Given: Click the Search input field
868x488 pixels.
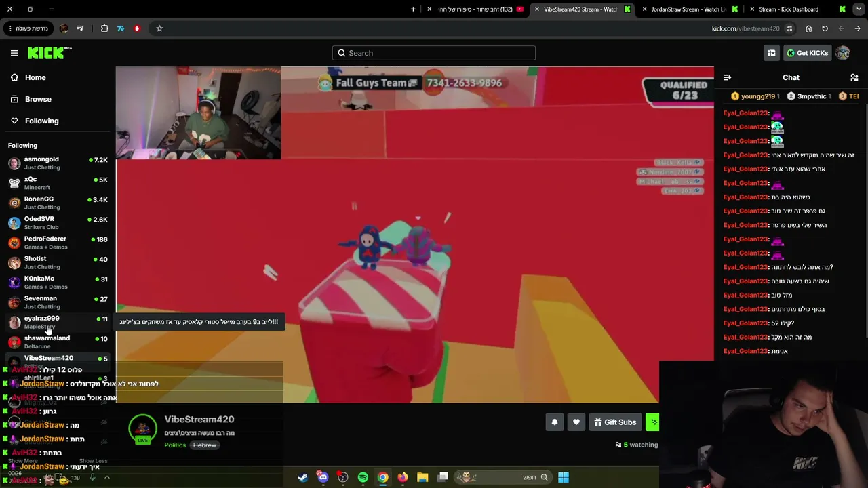Looking at the screenshot, I should tap(434, 53).
